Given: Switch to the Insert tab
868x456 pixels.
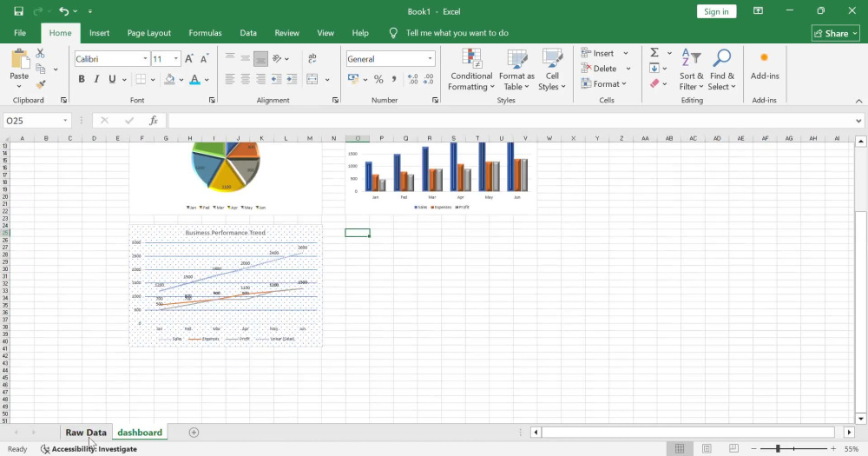Looking at the screenshot, I should click(99, 33).
